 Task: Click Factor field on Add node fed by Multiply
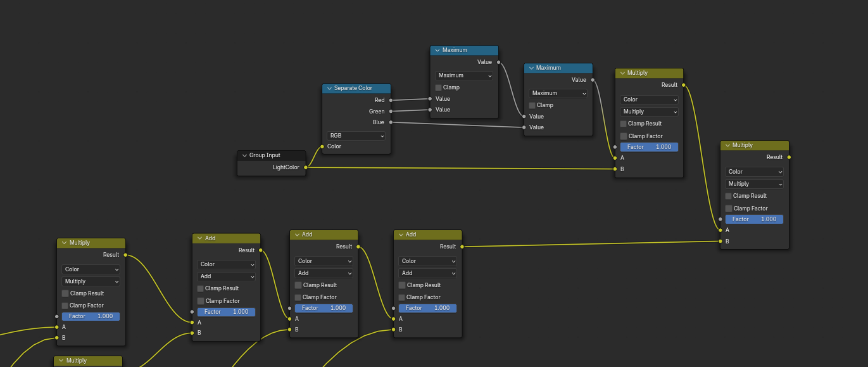[x=226, y=312]
